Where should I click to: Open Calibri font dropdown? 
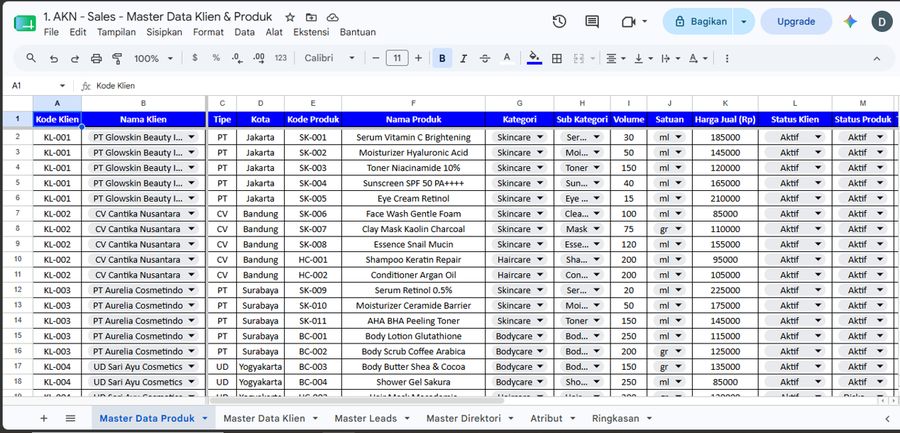330,58
